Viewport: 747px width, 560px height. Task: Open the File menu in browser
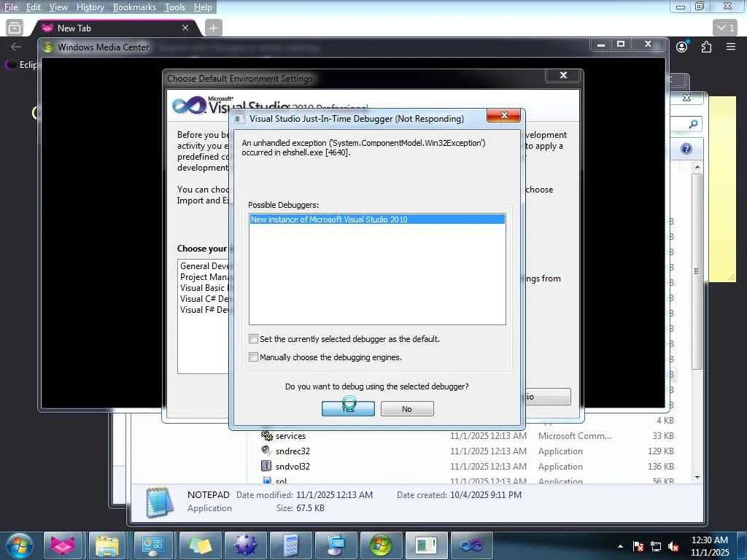click(10, 7)
